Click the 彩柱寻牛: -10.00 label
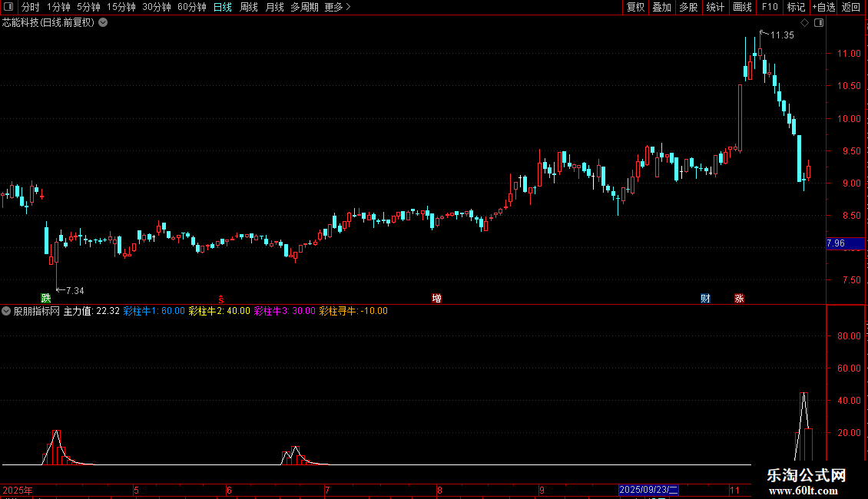 pyautogui.click(x=353, y=311)
